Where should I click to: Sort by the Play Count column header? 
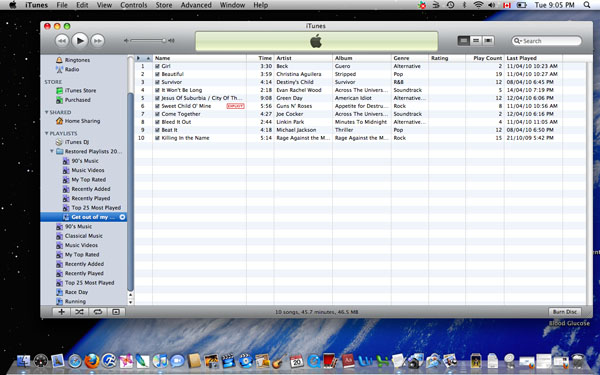click(x=485, y=58)
